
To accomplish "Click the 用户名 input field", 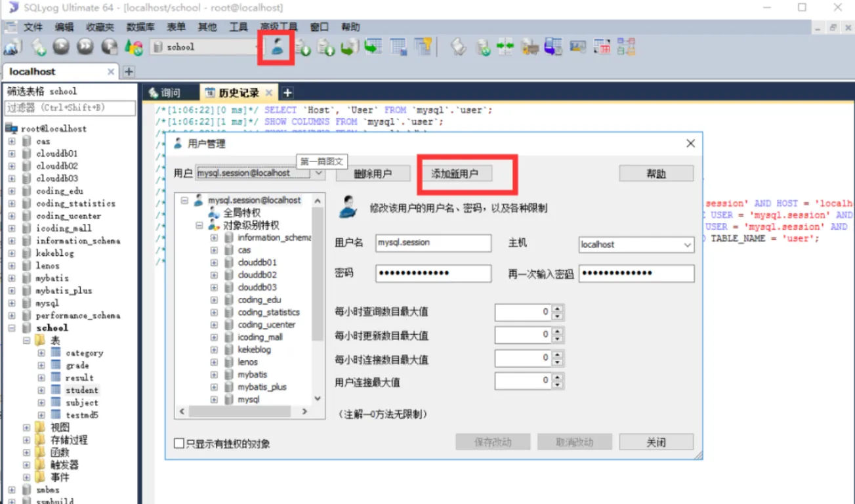I will pos(433,243).
